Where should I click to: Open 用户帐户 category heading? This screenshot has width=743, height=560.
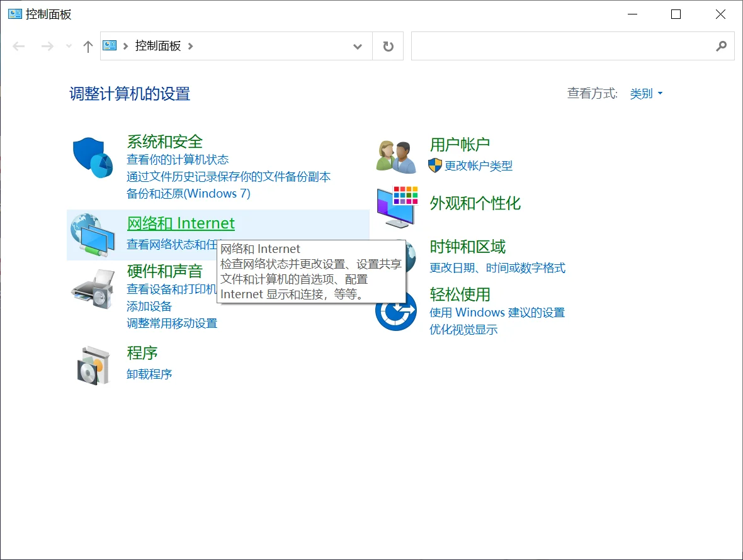(460, 144)
